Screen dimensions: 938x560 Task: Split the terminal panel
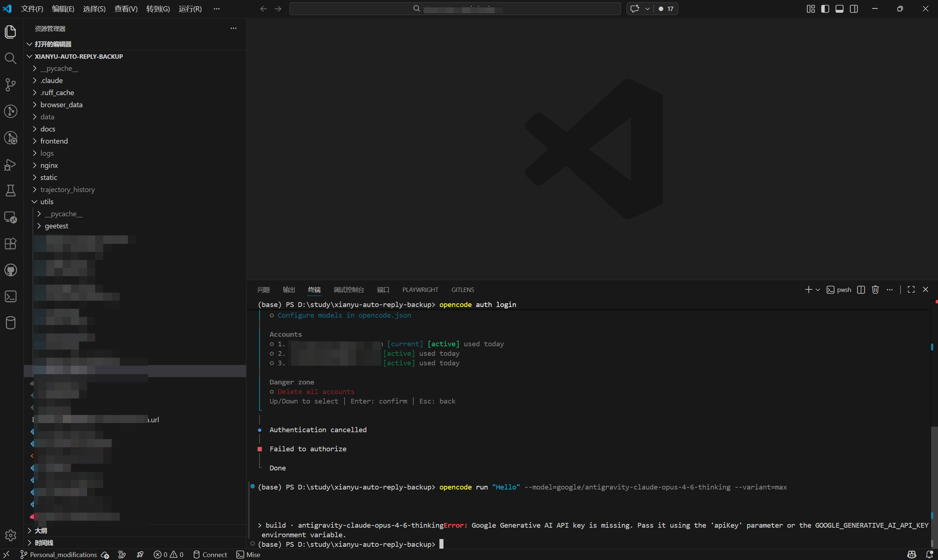[861, 289]
